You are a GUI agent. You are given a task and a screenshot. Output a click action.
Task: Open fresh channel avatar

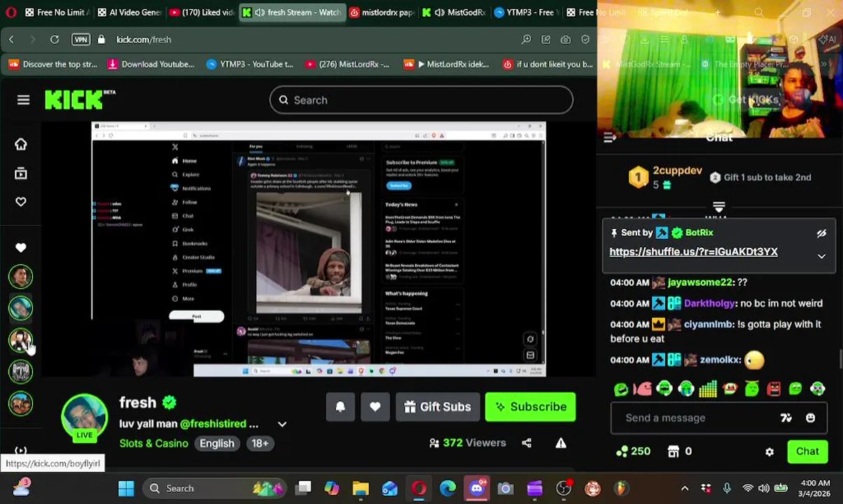point(84,418)
